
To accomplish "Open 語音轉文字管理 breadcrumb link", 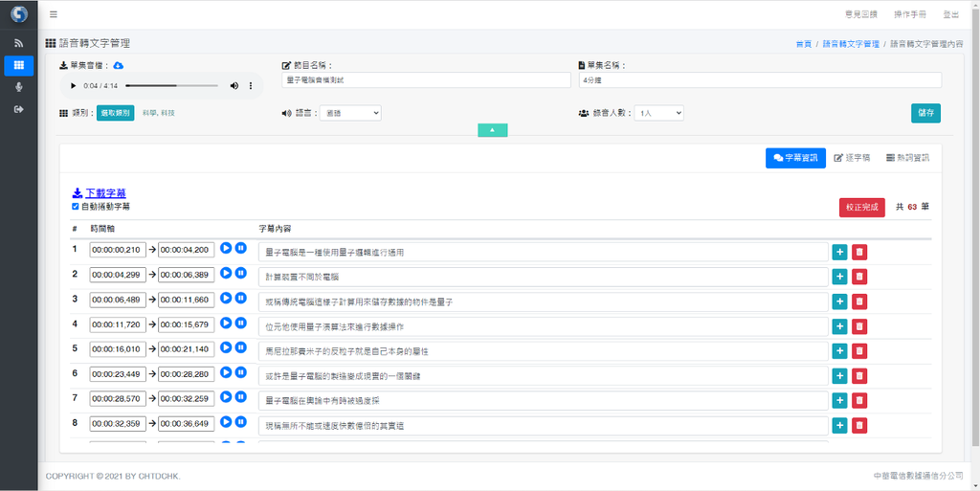I will point(851,44).
